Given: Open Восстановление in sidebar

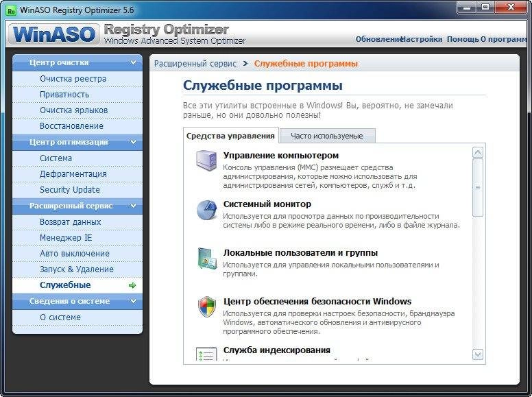Looking at the screenshot, I should 77,126.
